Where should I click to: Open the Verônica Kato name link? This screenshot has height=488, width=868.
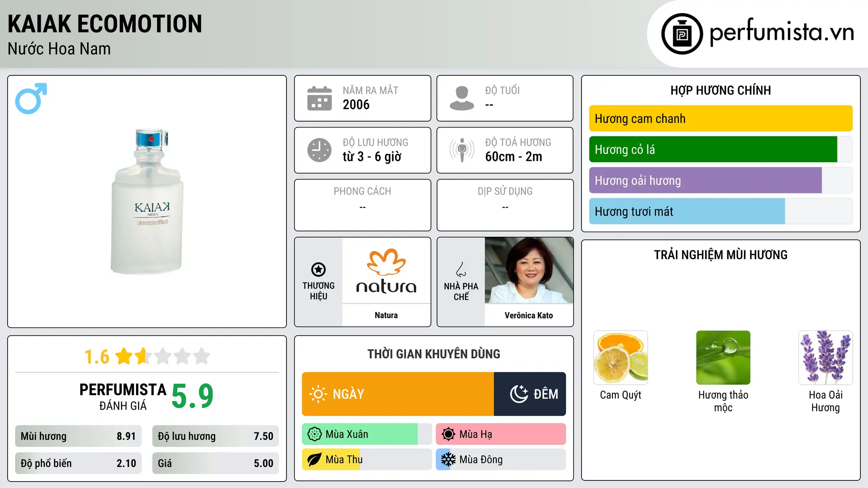(529, 315)
